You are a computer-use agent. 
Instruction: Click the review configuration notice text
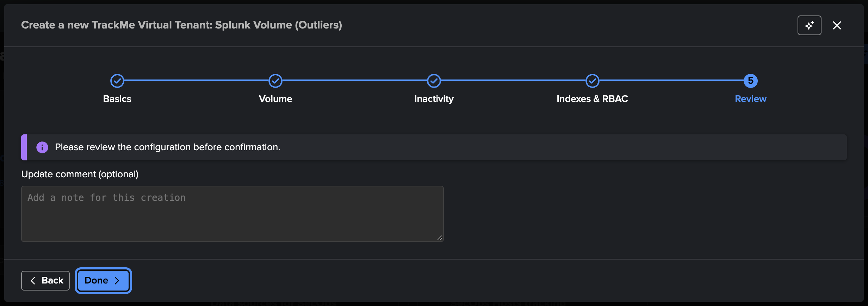168,147
